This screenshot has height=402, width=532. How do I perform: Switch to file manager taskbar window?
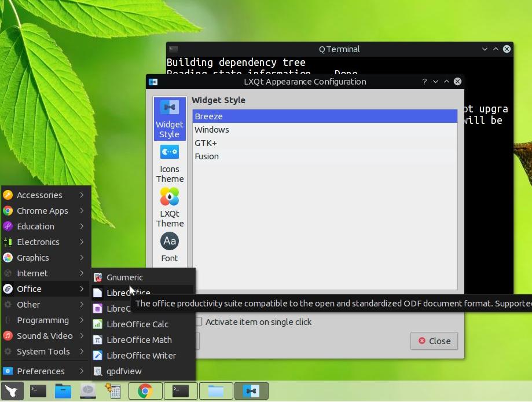(216, 391)
